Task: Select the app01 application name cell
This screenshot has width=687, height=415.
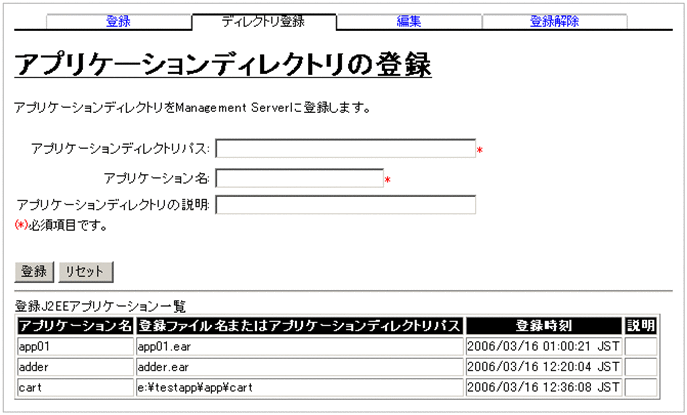Action: click(75, 346)
